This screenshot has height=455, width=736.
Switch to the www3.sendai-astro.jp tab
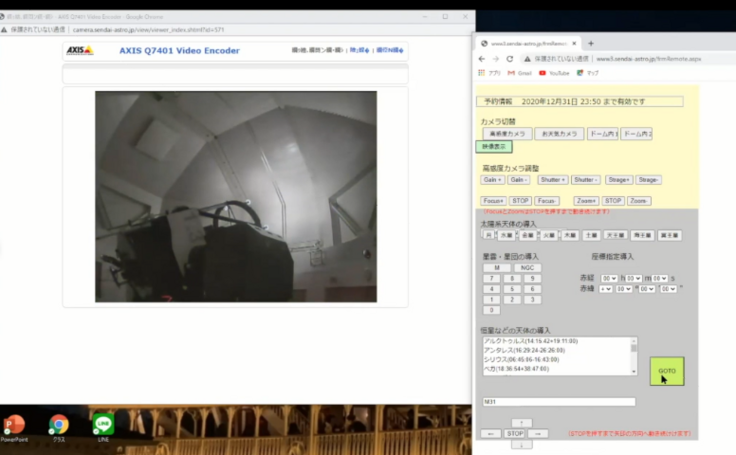[529, 44]
